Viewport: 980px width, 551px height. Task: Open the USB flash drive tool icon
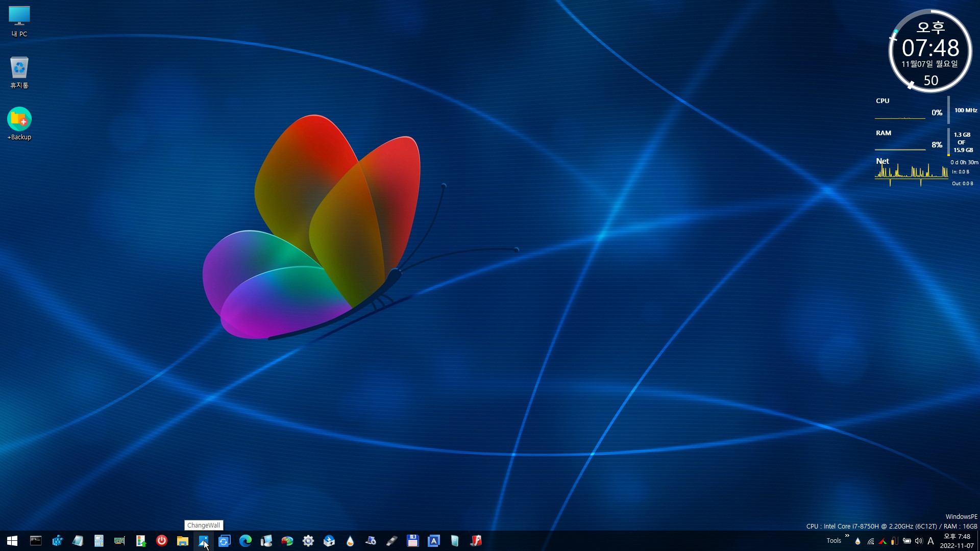(392, 541)
